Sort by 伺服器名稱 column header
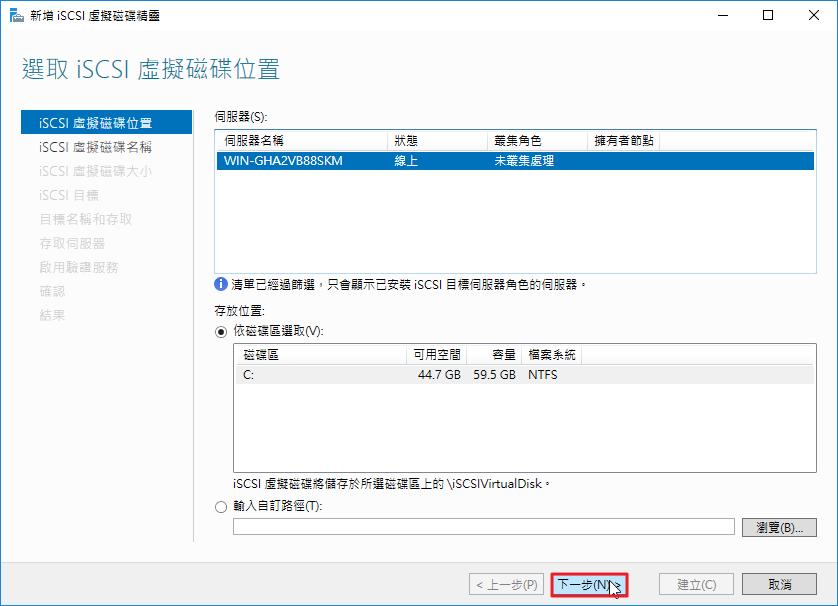The height and width of the screenshot is (606, 838). coord(302,141)
